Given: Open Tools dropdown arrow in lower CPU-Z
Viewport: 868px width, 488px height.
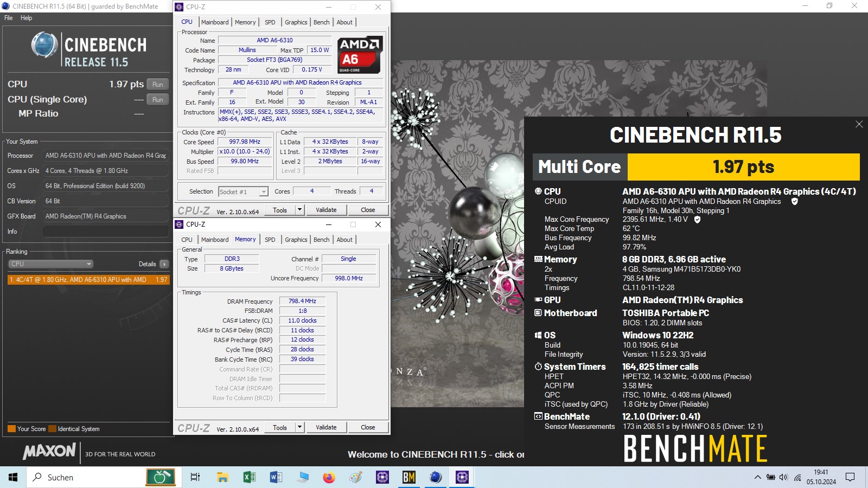Looking at the screenshot, I should [x=299, y=427].
